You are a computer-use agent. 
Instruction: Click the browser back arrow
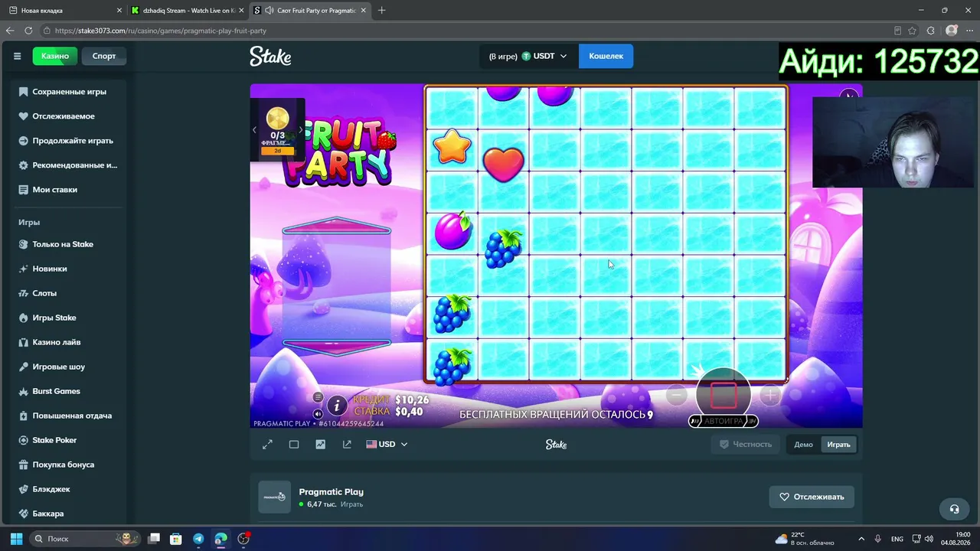coord(10,31)
